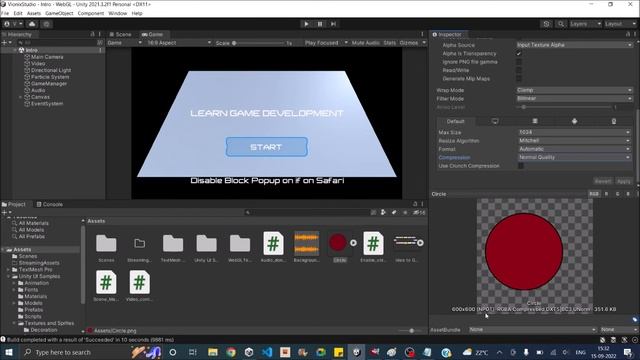Switch to the Console tab

pos(49,204)
